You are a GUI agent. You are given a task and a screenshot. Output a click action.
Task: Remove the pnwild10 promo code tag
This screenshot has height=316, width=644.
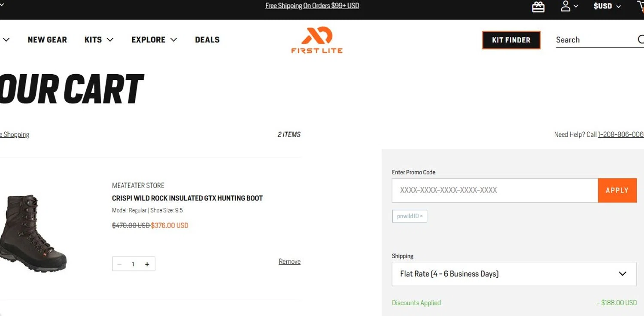(x=421, y=216)
